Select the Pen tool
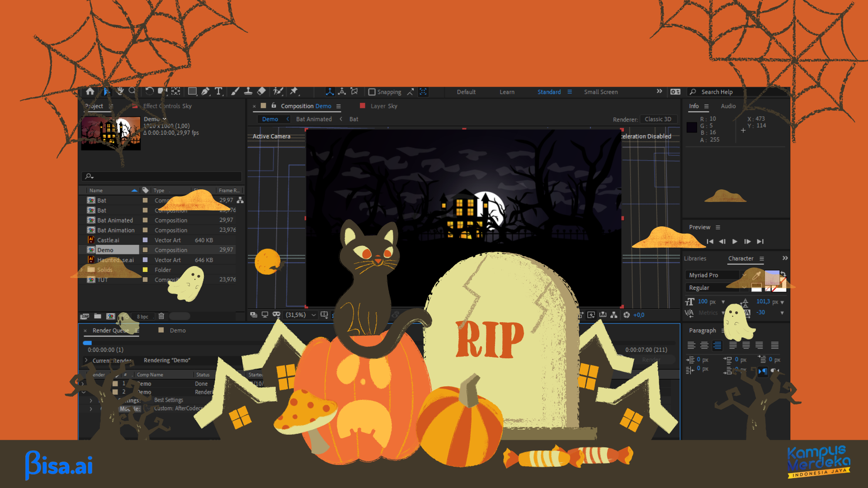The image size is (868, 488). pyautogui.click(x=205, y=91)
